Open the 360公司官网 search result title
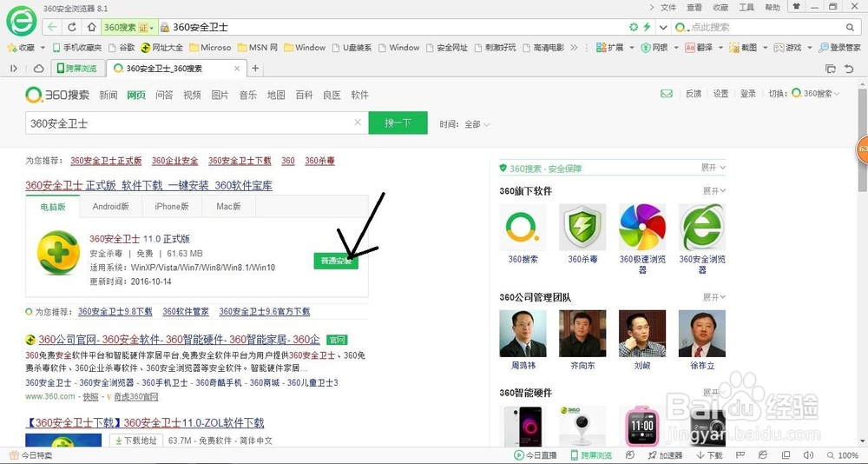 (x=180, y=339)
